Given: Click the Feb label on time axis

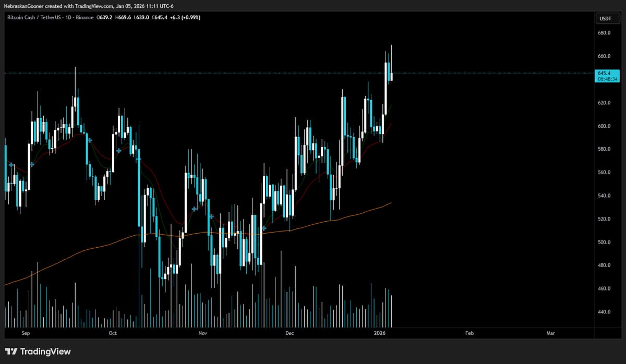Looking at the screenshot, I should 469,333.
